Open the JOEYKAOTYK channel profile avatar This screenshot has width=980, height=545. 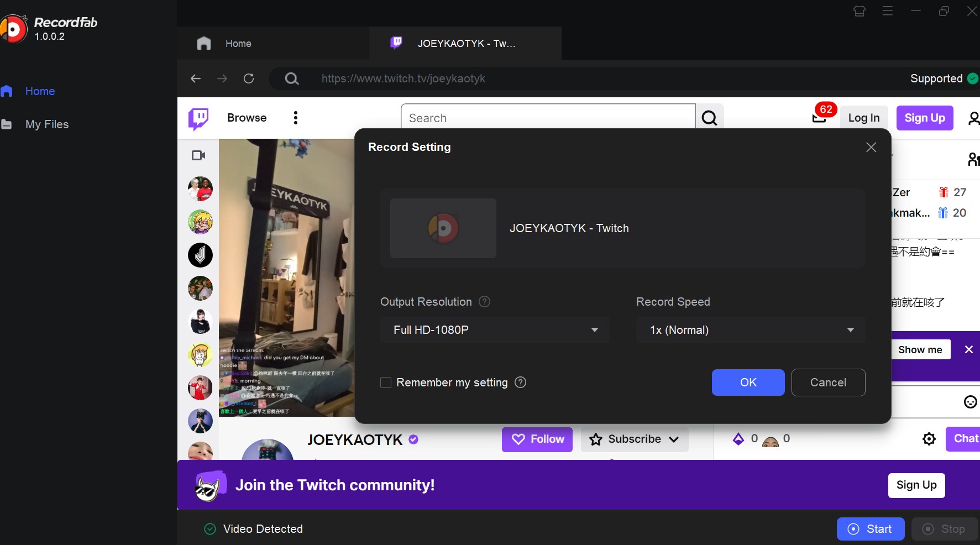click(x=268, y=450)
